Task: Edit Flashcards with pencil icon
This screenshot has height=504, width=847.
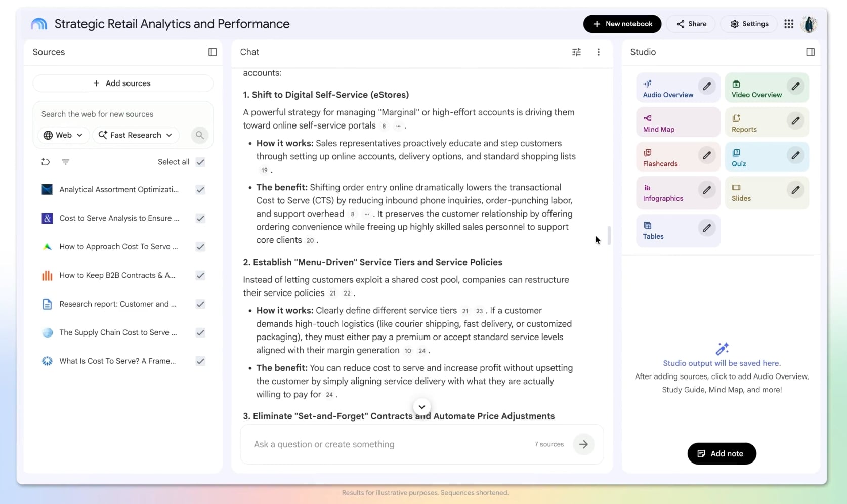Action: (707, 155)
